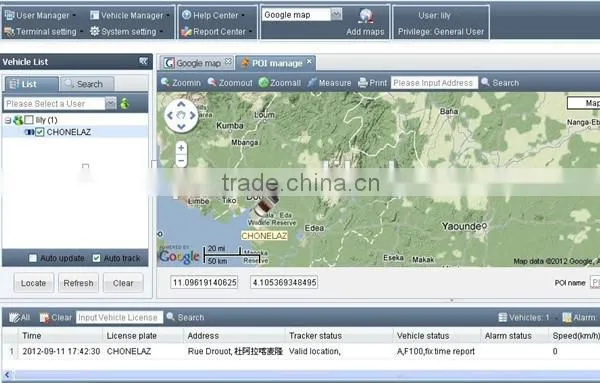
Task: Click the Refresh button
Action: pyautogui.click(x=78, y=283)
